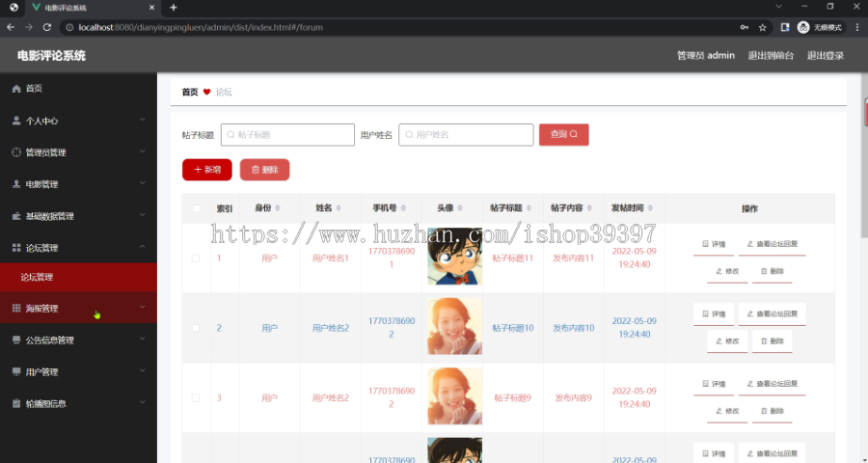
Task: Click the icon beside 管理员管理
Action: tap(16, 152)
